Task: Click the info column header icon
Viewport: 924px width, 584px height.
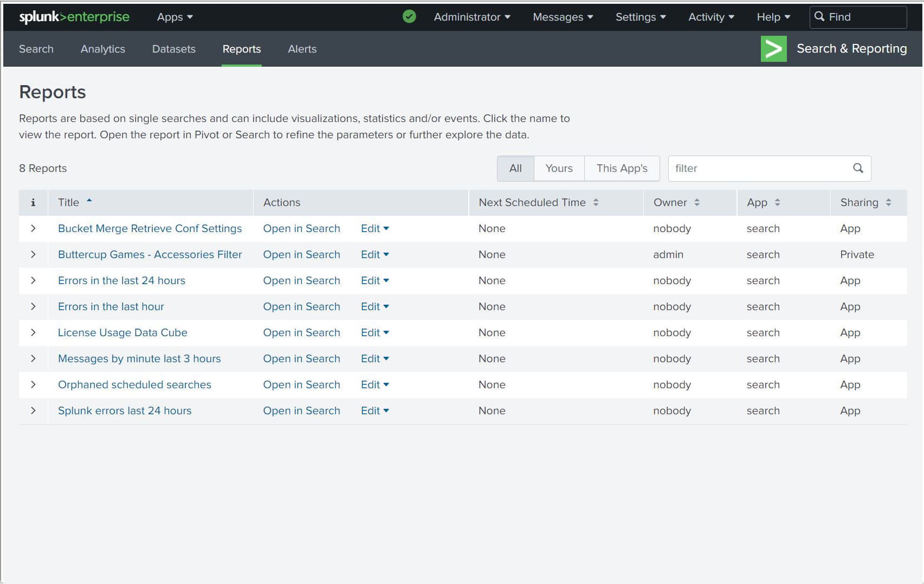Action: pyautogui.click(x=33, y=202)
